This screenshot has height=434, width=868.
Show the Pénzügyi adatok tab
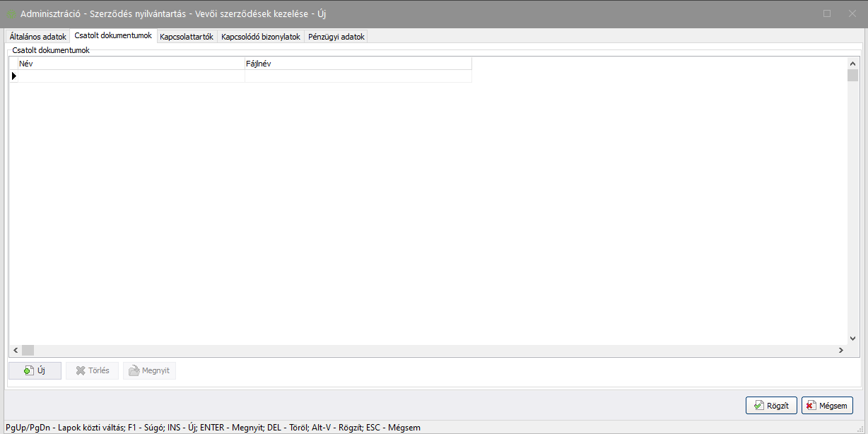point(336,37)
